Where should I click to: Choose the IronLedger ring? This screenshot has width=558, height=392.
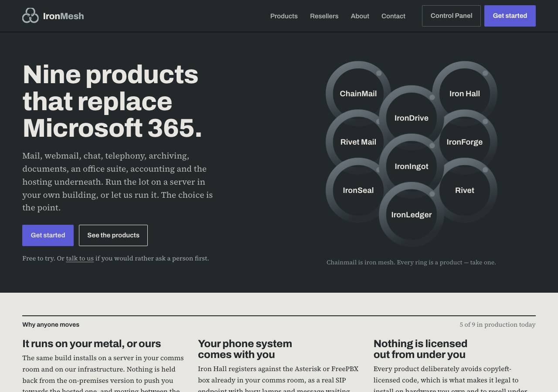click(412, 215)
